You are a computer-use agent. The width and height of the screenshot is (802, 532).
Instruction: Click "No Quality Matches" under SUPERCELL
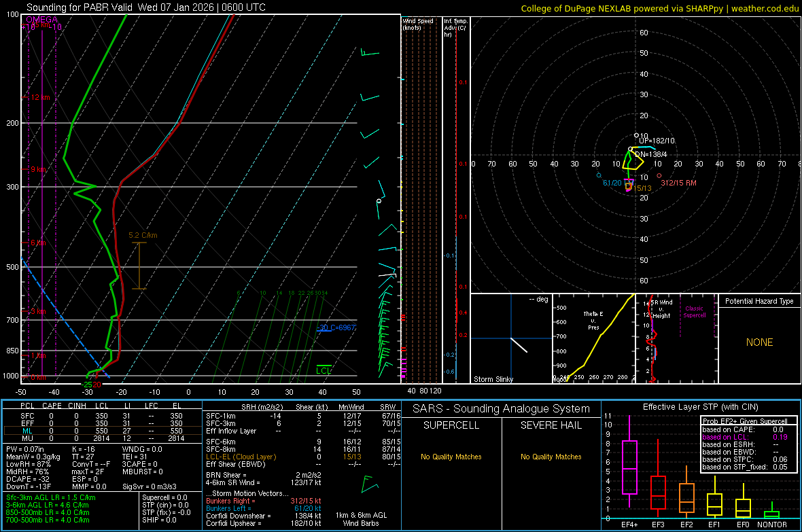pos(451,457)
